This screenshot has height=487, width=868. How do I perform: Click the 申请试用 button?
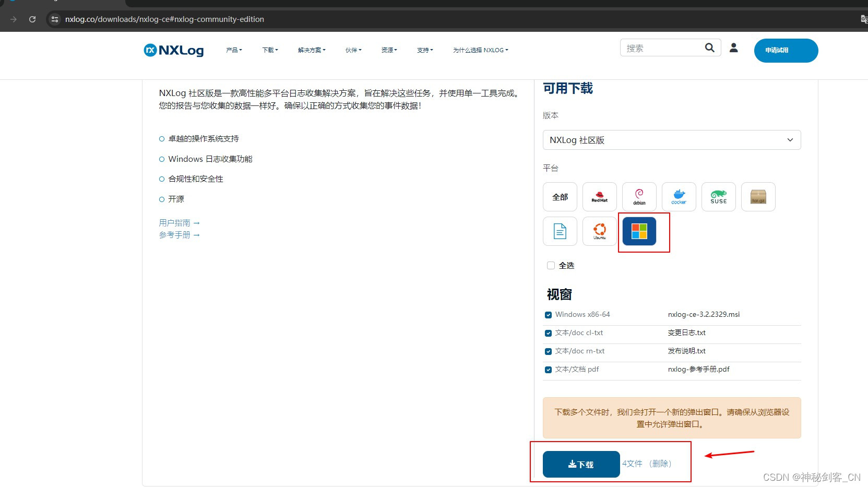click(x=786, y=51)
